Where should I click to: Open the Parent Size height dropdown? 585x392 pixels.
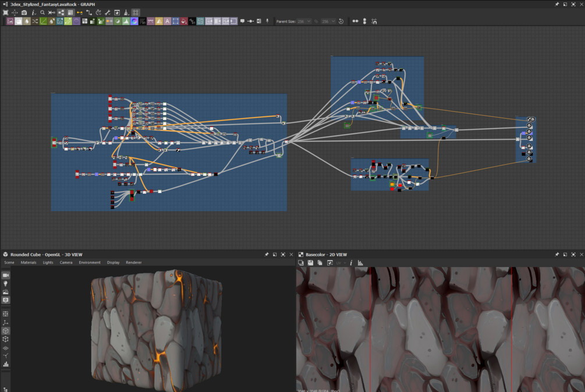(x=328, y=22)
